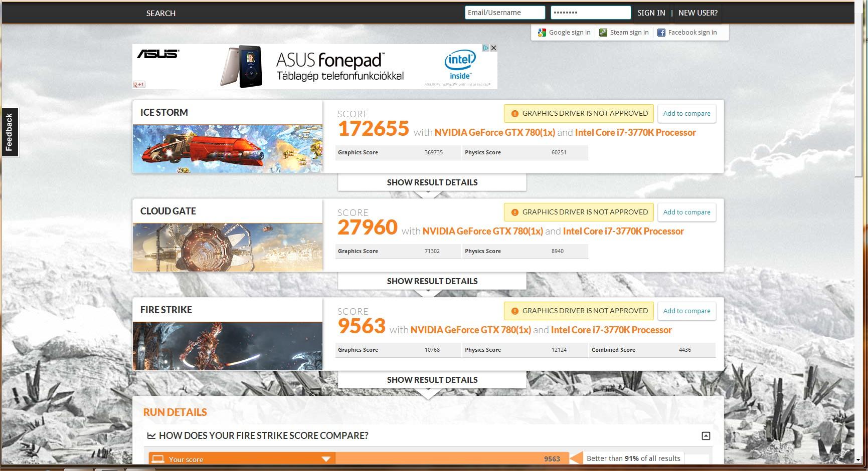868x471 pixels.
Task: Click the AdChoices icon on the ad
Action: coord(486,48)
